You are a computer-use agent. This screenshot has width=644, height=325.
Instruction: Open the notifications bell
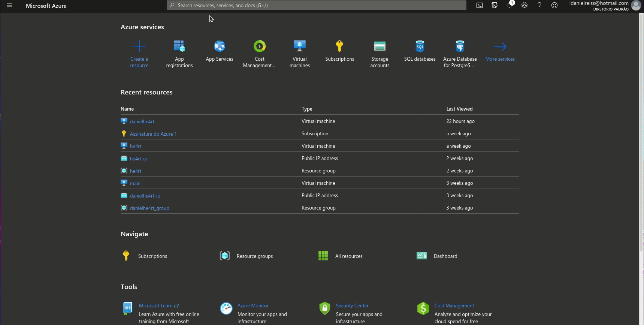point(510,5)
